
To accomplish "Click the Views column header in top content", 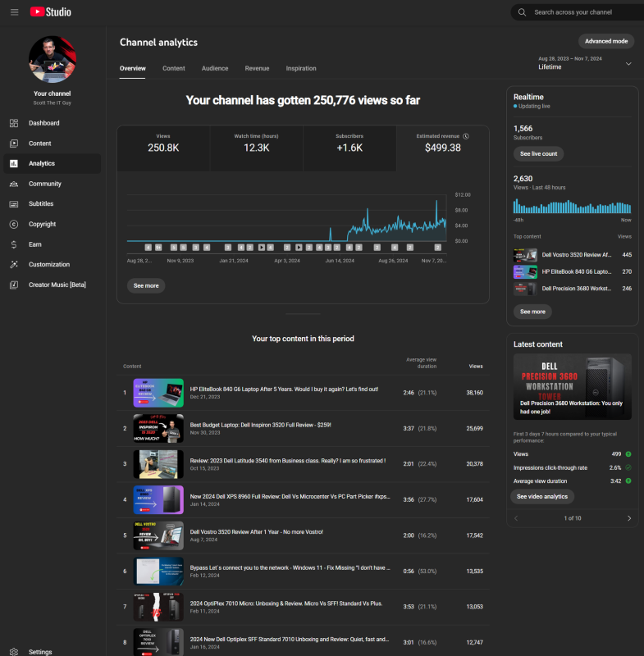I will [476, 366].
